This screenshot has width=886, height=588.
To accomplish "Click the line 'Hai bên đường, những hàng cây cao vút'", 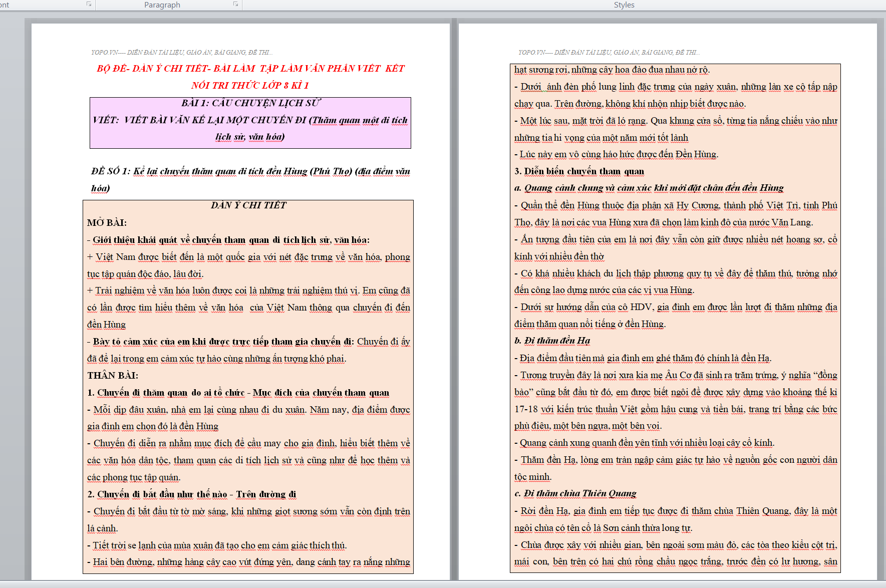I will (x=248, y=562).
